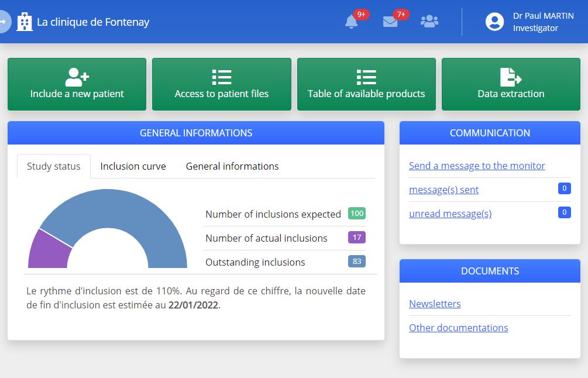The image size is (588, 378).
Task: Click the clinic building logo icon
Action: (25, 22)
